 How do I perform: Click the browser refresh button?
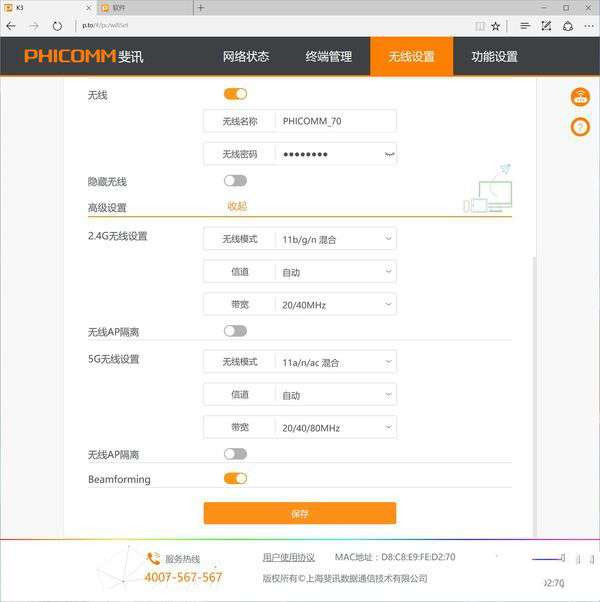57,26
